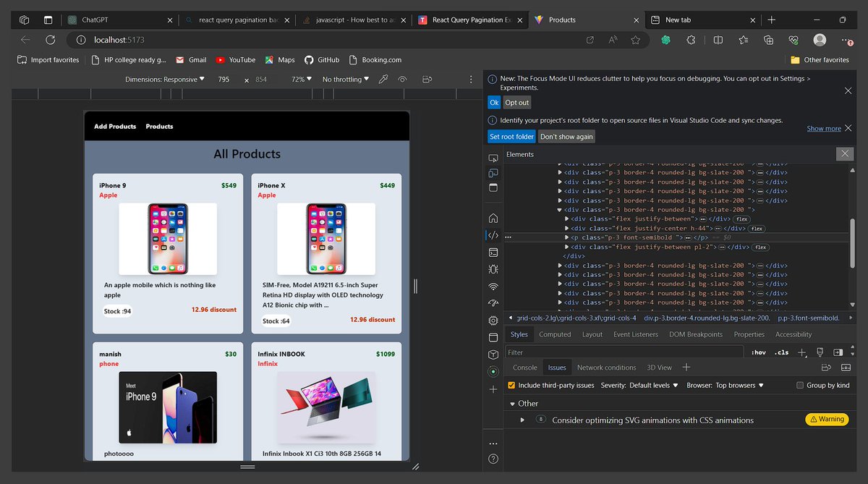Screen dimensions: 868x484
Task: Click the Ok button in Focus Mode notice
Action: 494,103
